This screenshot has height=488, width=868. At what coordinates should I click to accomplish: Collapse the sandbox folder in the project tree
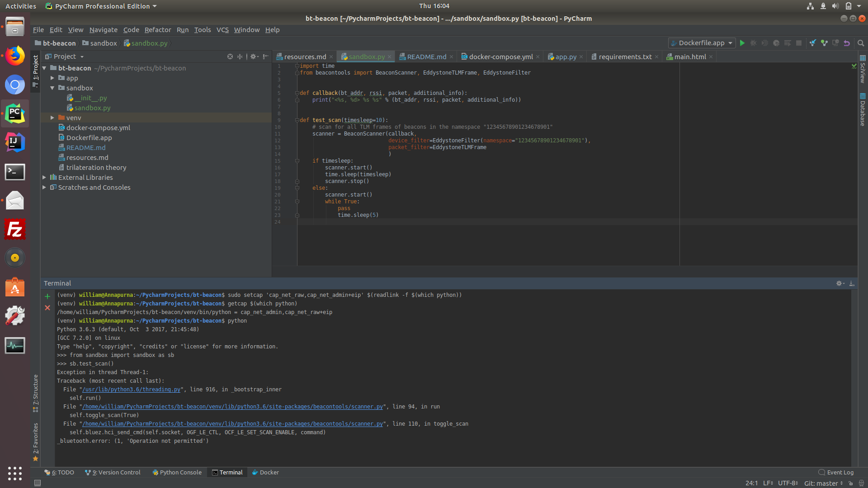tap(52, 88)
